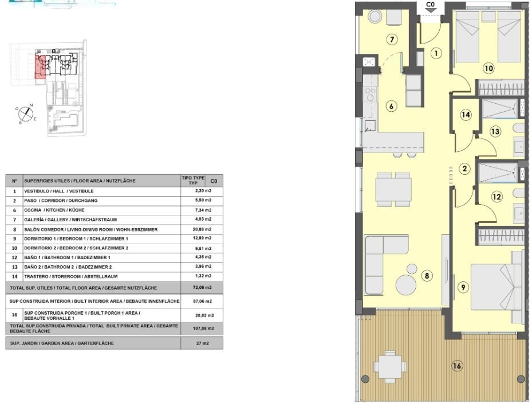This screenshot has width=532, height=411.
Task: Click circled number 9 in bedroom
Action: [x=463, y=287]
